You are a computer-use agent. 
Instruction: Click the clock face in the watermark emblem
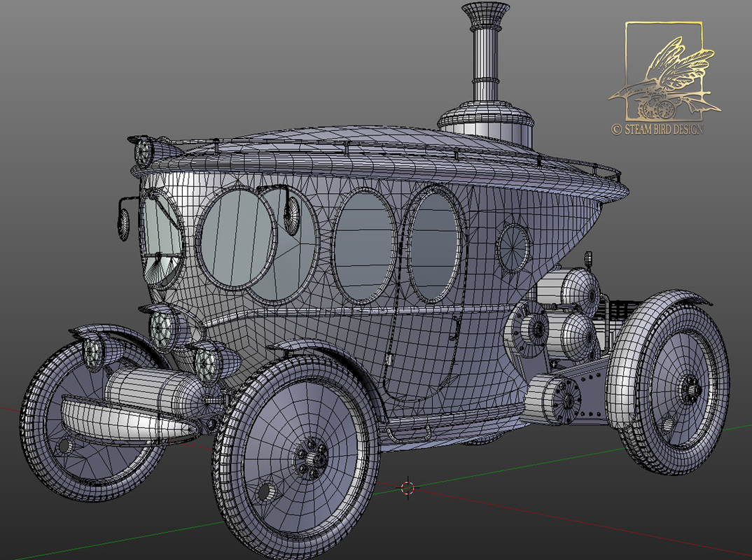667,110
